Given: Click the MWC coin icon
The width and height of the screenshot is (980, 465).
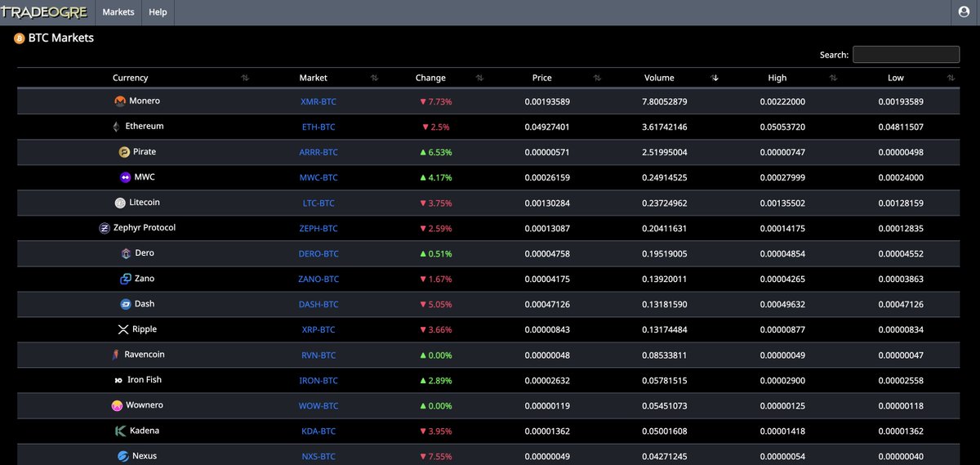Looking at the screenshot, I should [125, 177].
